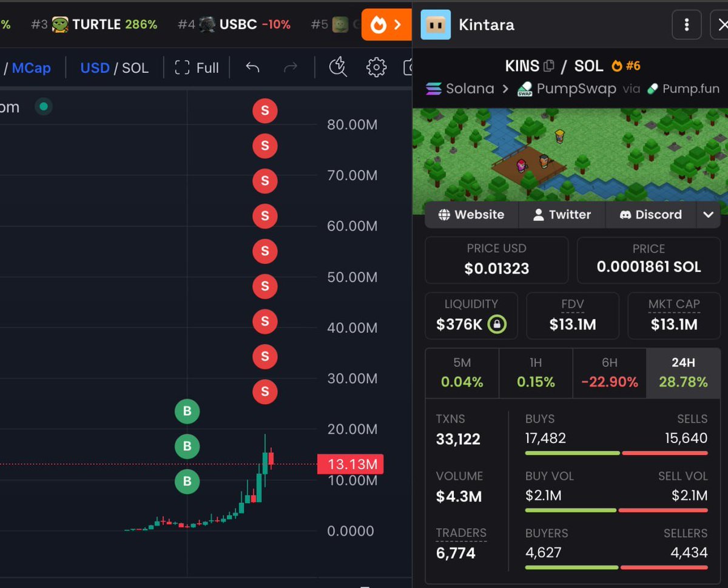Open the Website link
Screen dimensions: 728x588
[x=471, y=215]
